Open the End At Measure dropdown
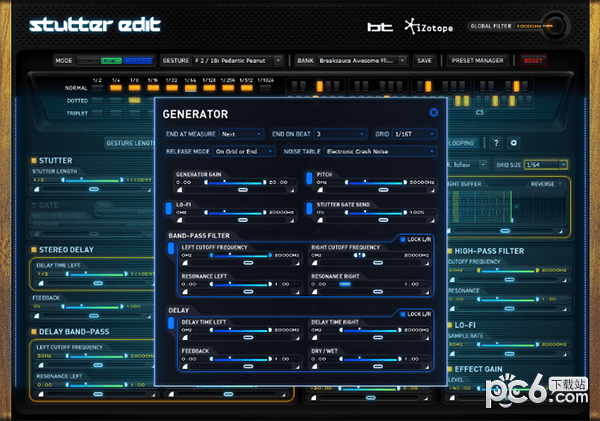The width and height of the screenshot is (600, 421). (241, 134)
